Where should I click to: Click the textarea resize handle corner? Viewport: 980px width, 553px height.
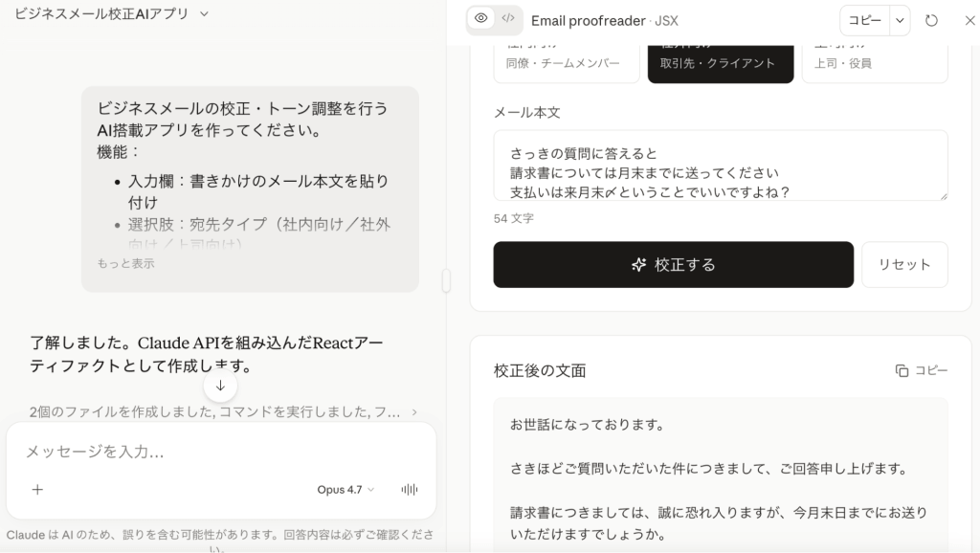944,196
